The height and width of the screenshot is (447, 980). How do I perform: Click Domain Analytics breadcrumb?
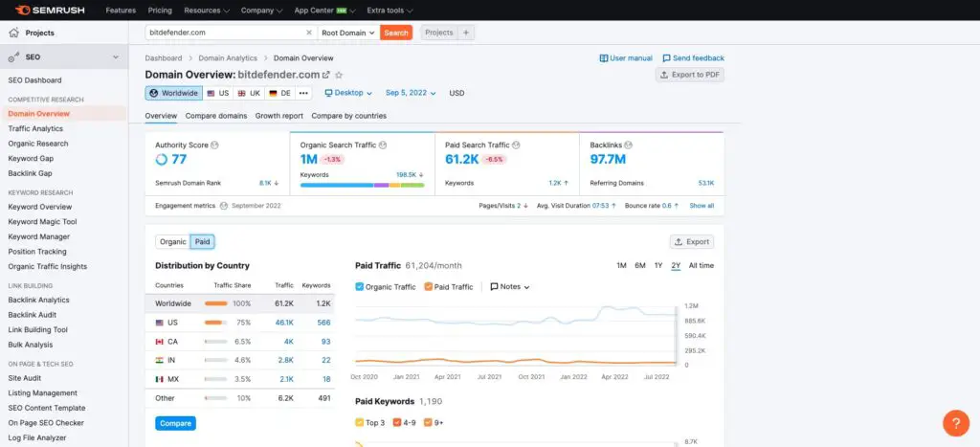pyautogui.click(x=228, y=58)
